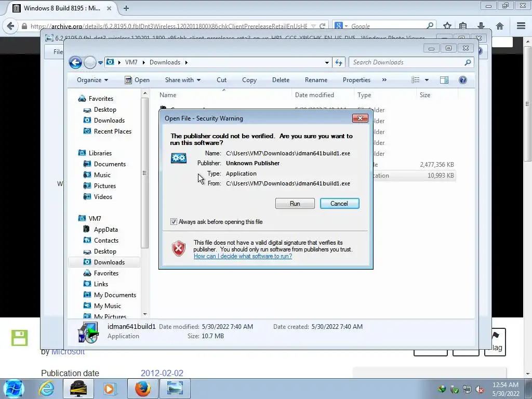Screen dimensions: 532x399
Task: Click the Search Downloads field
Action: coord(411,62)
